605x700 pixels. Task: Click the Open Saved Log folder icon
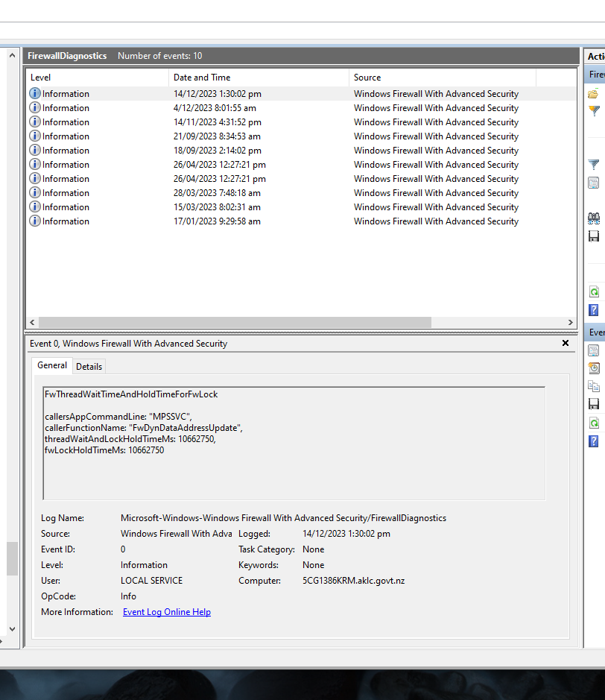point(593,94)
